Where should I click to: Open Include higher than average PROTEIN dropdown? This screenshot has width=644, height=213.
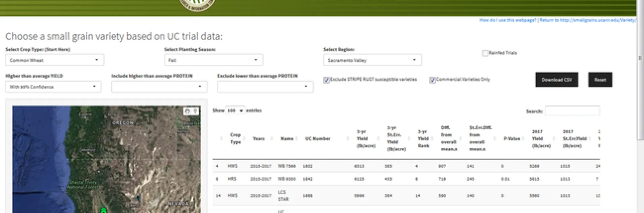[159, 87]
